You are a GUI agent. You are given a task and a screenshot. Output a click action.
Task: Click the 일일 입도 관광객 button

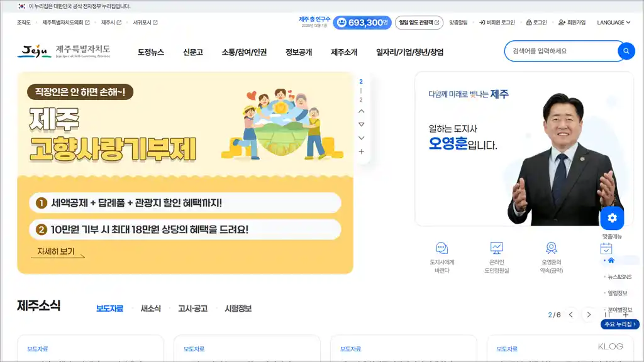[419, 22]
